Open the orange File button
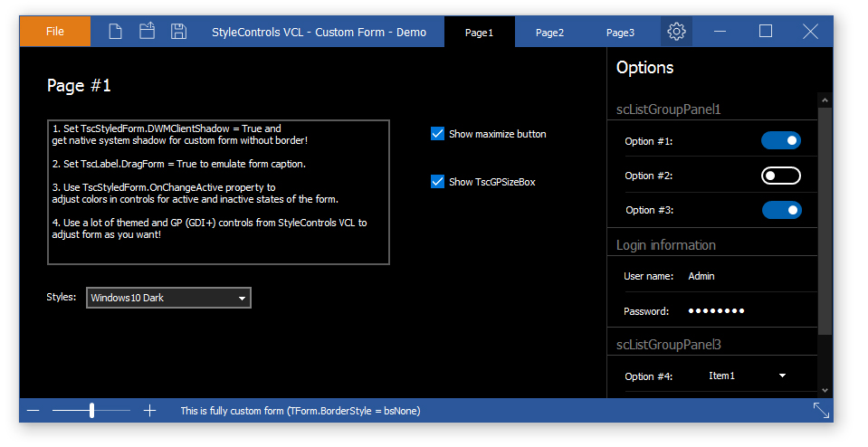868x447 pixels. [55, 32]
